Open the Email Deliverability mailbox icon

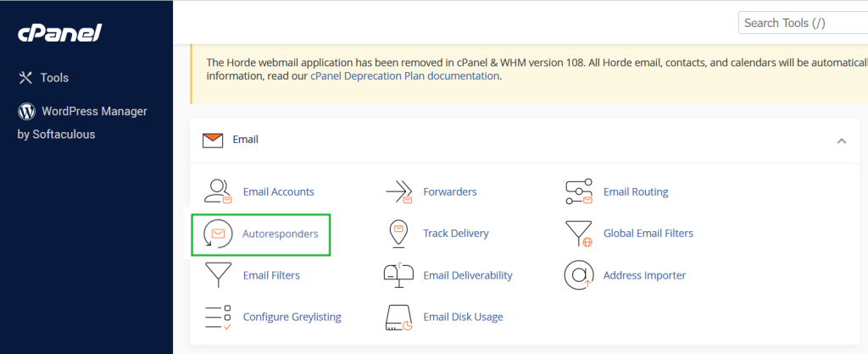pyautogui.click(x=398, y=274)
